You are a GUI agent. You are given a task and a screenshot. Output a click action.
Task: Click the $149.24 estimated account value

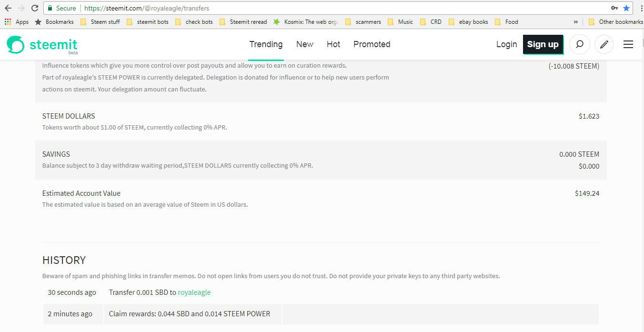(587, 193)
